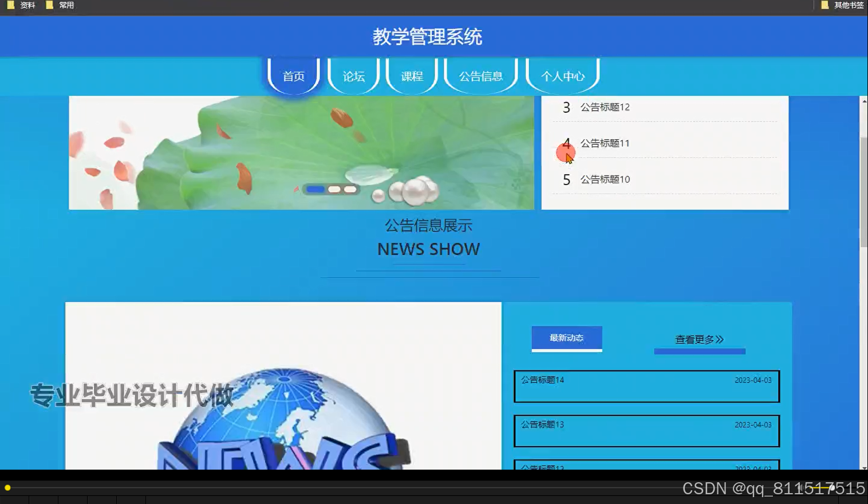Select the 首页 navigation item
The width and height of the screenshot is (868, 504).
click(293, 76)
